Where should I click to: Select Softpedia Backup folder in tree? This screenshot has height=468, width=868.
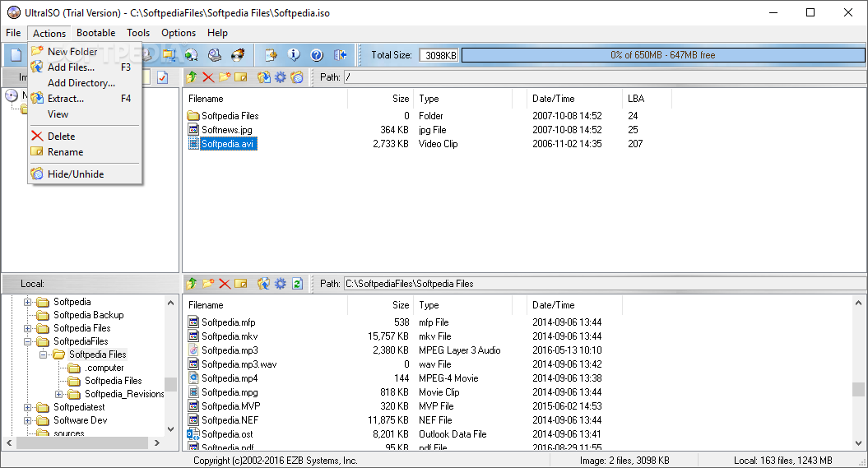point(89,315)
